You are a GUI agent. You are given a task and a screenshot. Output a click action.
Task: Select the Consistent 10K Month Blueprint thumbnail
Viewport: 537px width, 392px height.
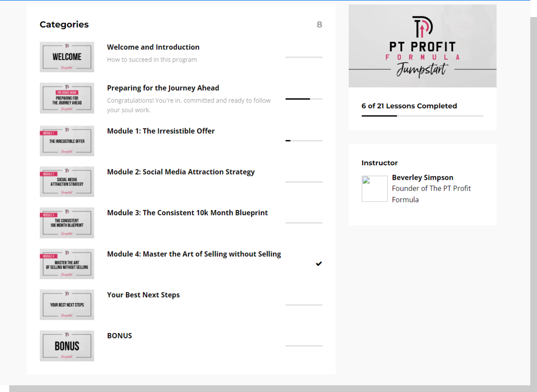point(67,223)
